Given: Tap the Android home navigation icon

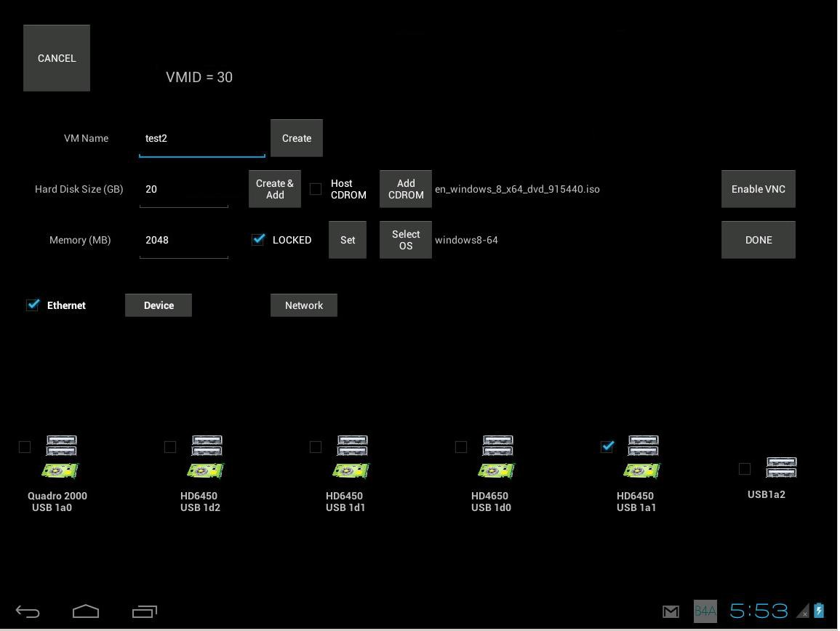Looking at the screenshot, I should (86, 611).
